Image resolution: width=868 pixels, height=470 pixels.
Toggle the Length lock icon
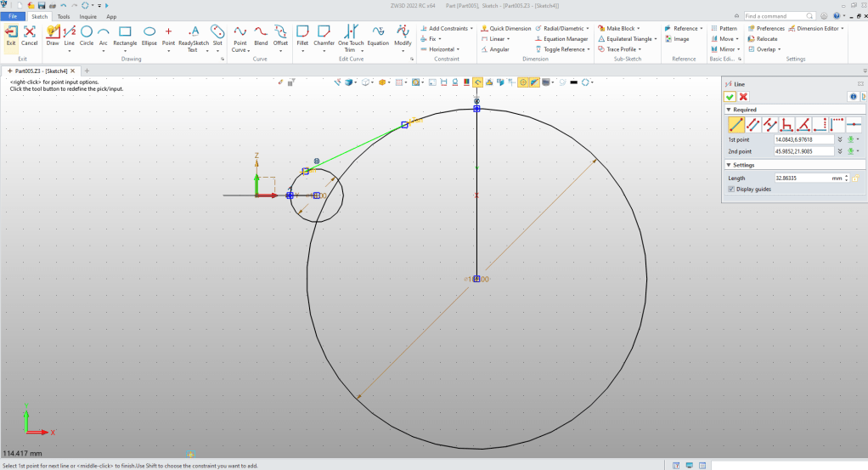click(855, 178)
